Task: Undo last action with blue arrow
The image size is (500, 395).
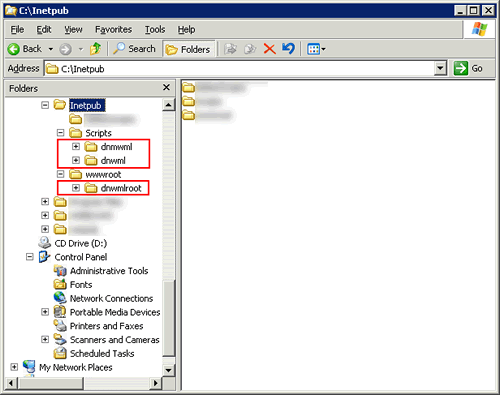Action: (289, 49)
